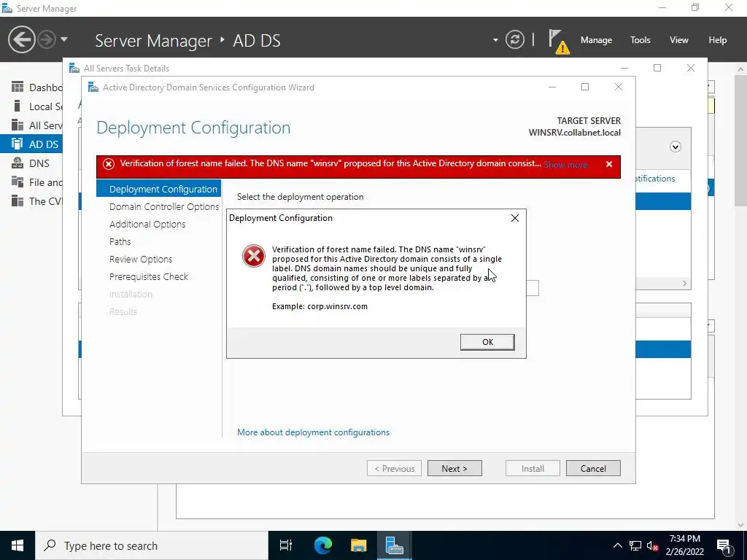
Task: Click the taskbar search box
Action: 152,545
